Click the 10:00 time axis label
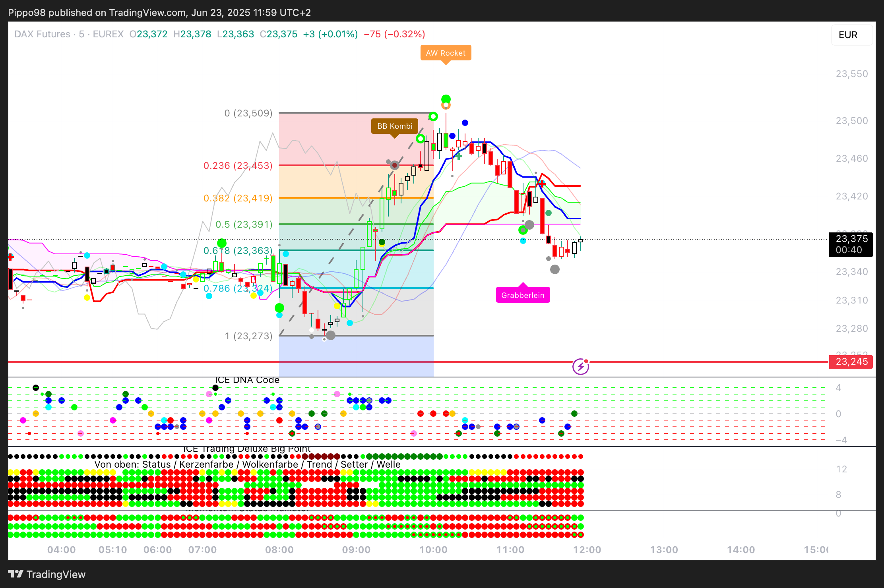The width and height of the screenshot is (884, 588). pyautogui.click(x=433, y=550)
